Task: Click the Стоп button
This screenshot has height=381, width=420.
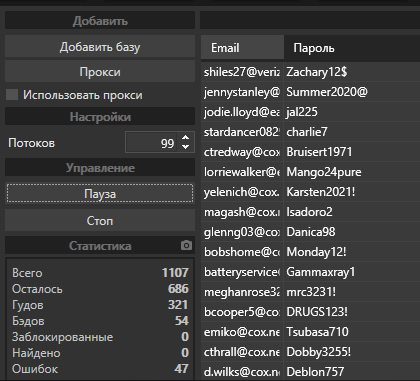Action: click(x=100, y=220)
